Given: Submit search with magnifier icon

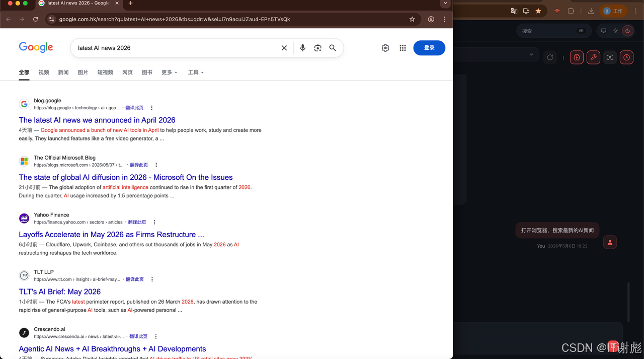Looking at the screenshot, I should point(333,48).
